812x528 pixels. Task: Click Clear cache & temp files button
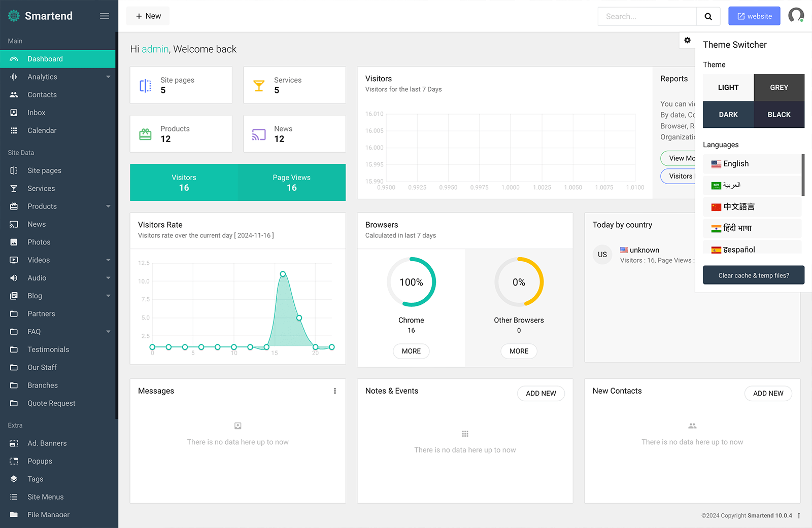754,275
